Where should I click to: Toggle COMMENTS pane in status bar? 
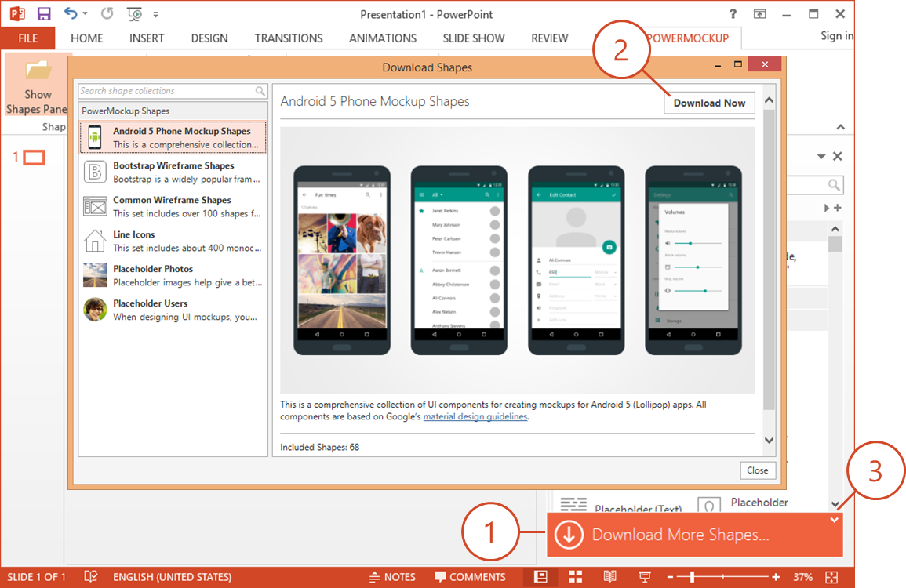(470, 576)
